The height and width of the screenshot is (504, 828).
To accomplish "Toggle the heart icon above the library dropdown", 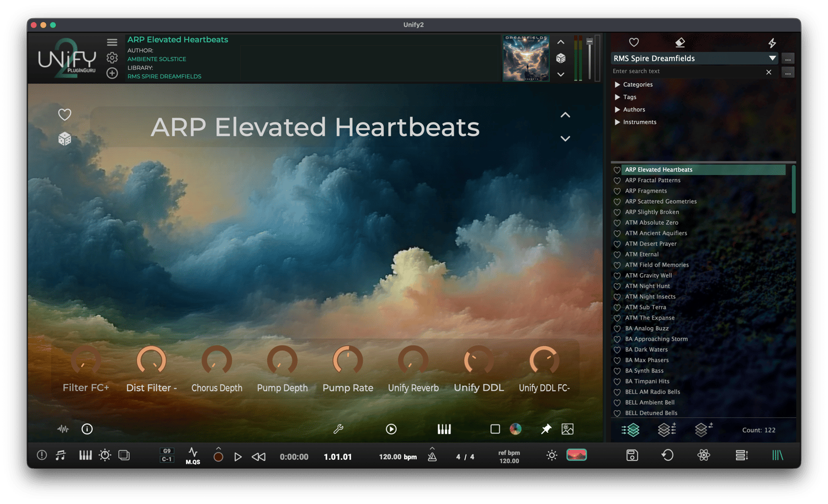I will coord(634,43).
